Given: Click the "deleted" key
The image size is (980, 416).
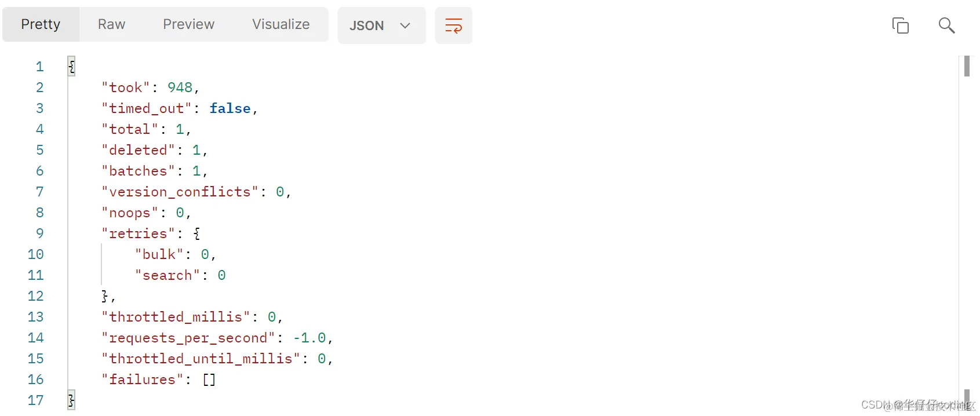Looking at the screenshot, I should 139,150.
